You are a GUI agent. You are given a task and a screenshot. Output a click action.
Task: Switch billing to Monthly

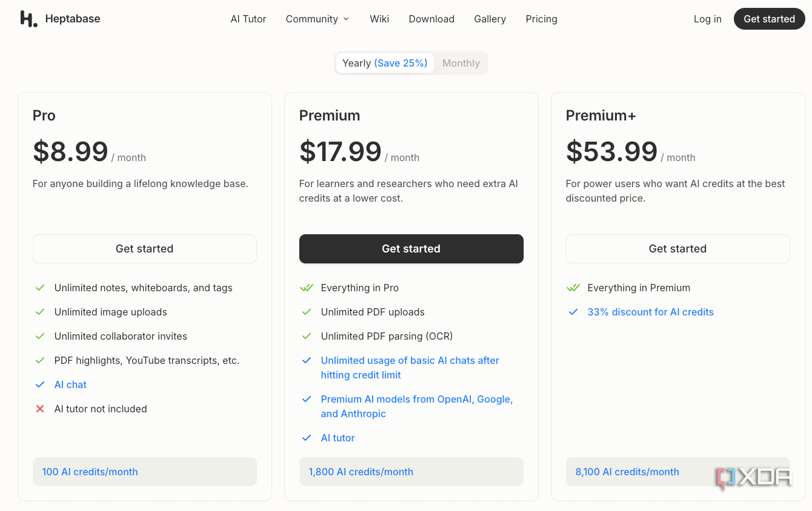(x=461, y=63)
